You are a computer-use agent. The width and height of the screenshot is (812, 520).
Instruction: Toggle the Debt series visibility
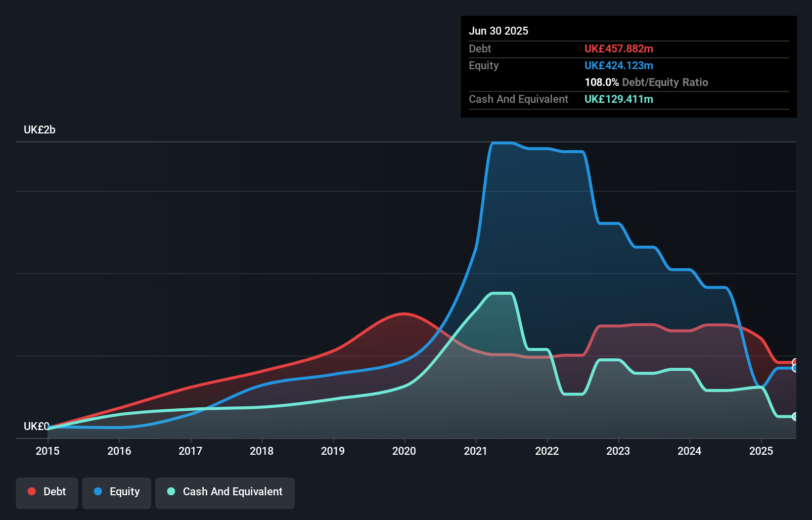(47, 492)
